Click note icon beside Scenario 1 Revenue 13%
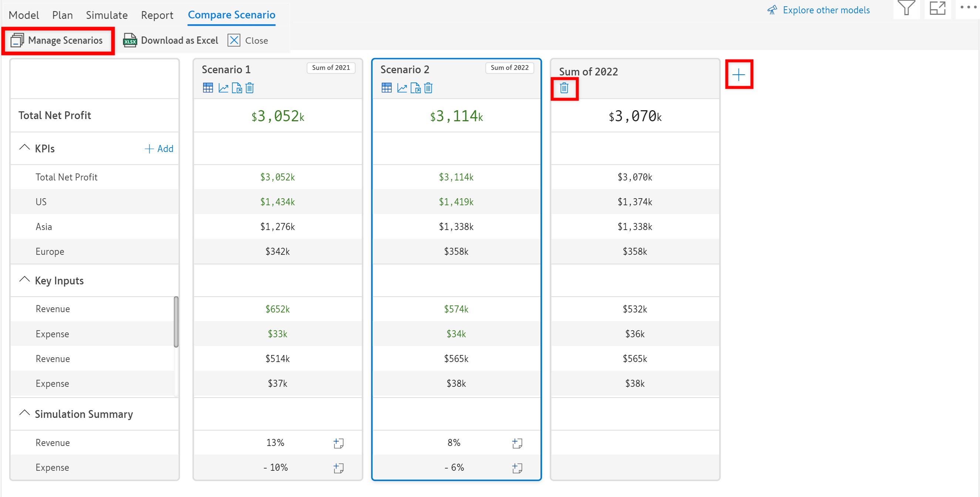980x497 pixels. coord(338,443)
